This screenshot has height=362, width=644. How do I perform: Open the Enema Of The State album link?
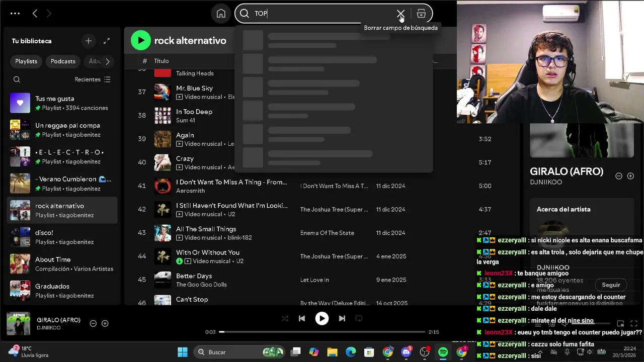pyautogui.click(x=327, y=233)
